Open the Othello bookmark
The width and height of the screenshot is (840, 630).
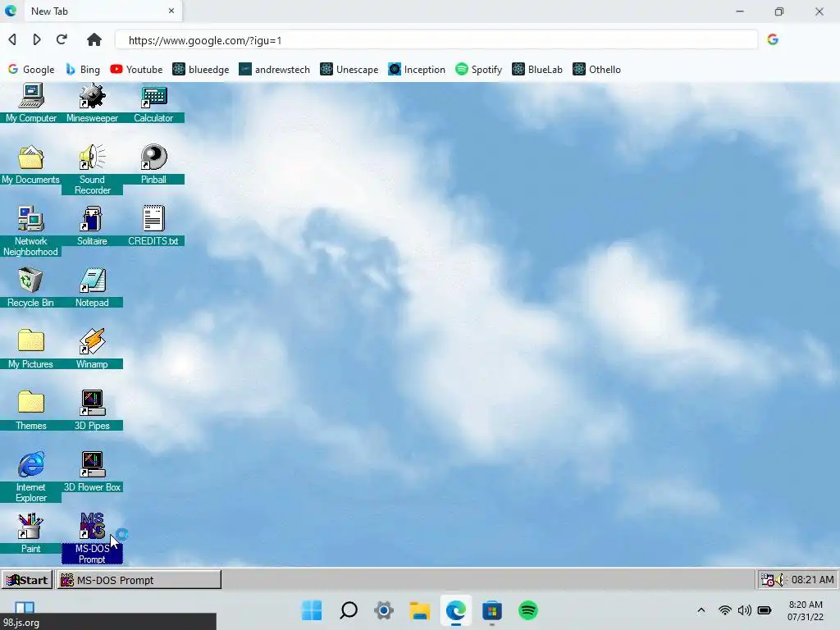pos(597,70)
